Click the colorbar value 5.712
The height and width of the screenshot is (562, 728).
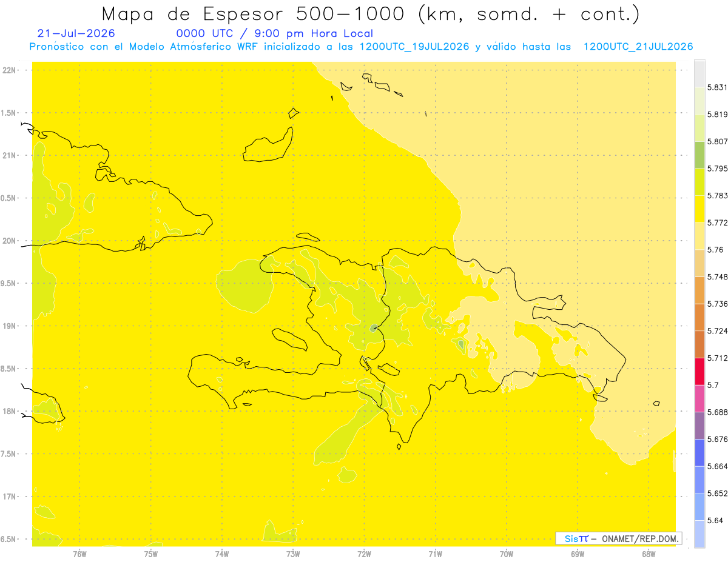click(717, 358)
